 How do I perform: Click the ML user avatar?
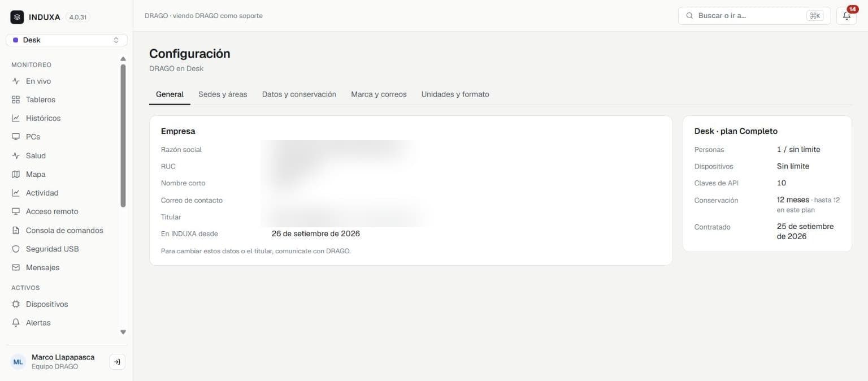pos(18,362)
